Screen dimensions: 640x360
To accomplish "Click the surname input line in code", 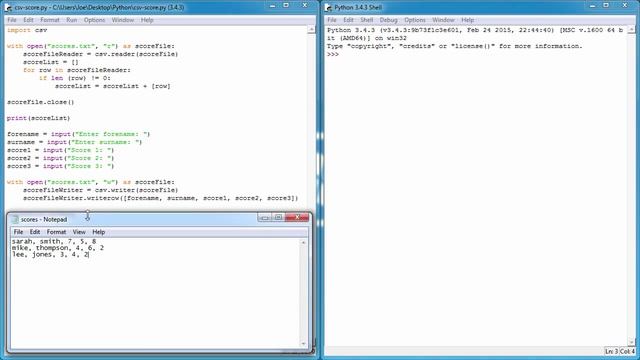I will click(x=74, y=142).
